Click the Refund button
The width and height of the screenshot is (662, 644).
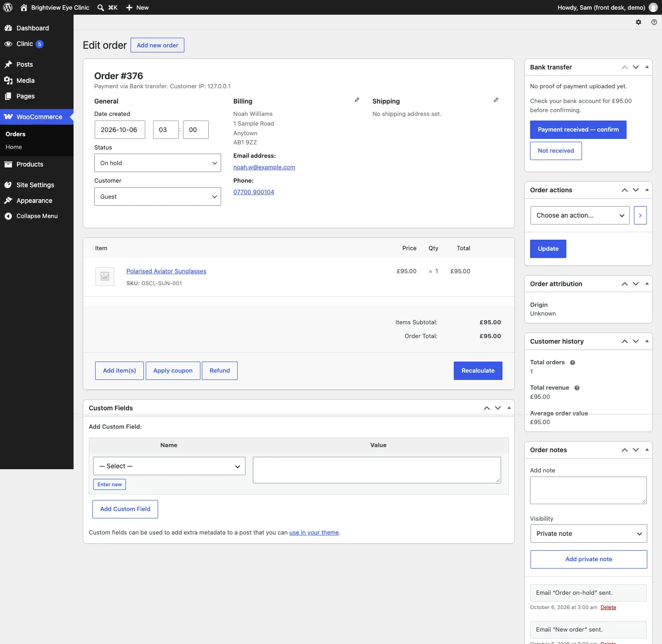point(220,371)
